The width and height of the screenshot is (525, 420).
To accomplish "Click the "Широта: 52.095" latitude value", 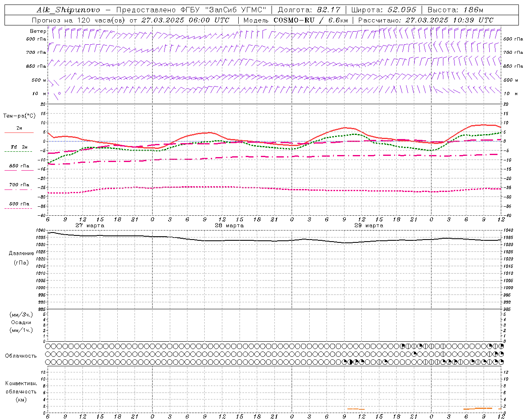I will click(383, 10).
